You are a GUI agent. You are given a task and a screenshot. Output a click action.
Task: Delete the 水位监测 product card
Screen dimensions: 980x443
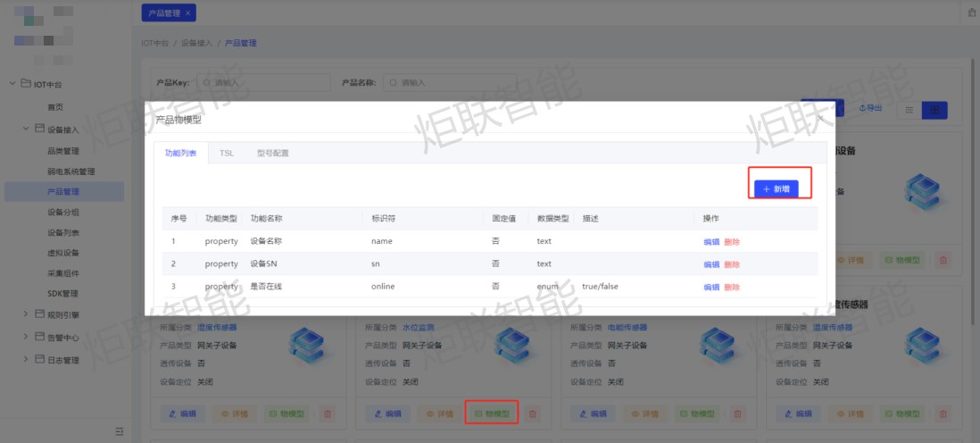click(533, 414)
